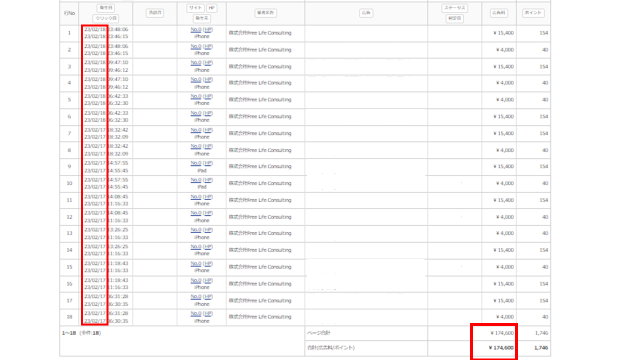Open the No.0 link in row 6
The image size is (640, 360).
196,113
